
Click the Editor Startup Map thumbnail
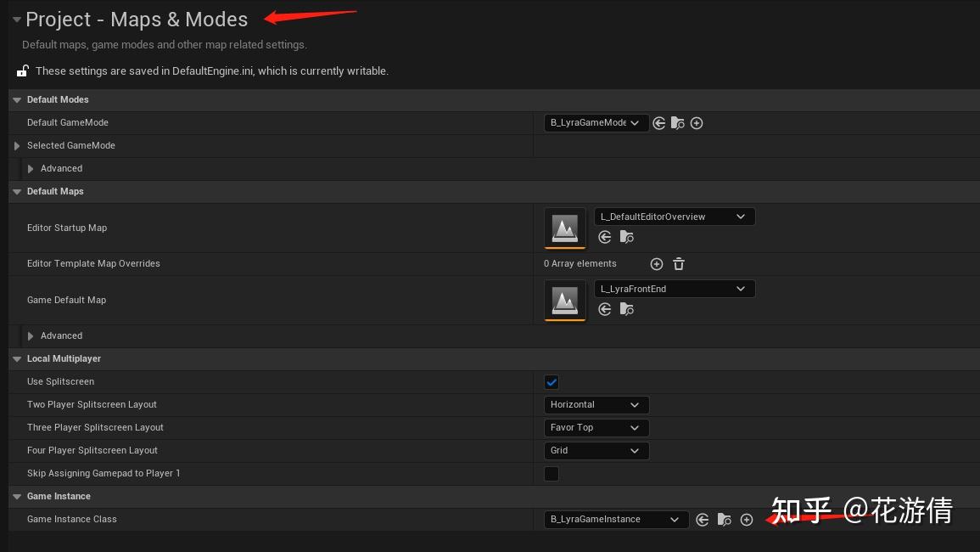tap(565, 228)
